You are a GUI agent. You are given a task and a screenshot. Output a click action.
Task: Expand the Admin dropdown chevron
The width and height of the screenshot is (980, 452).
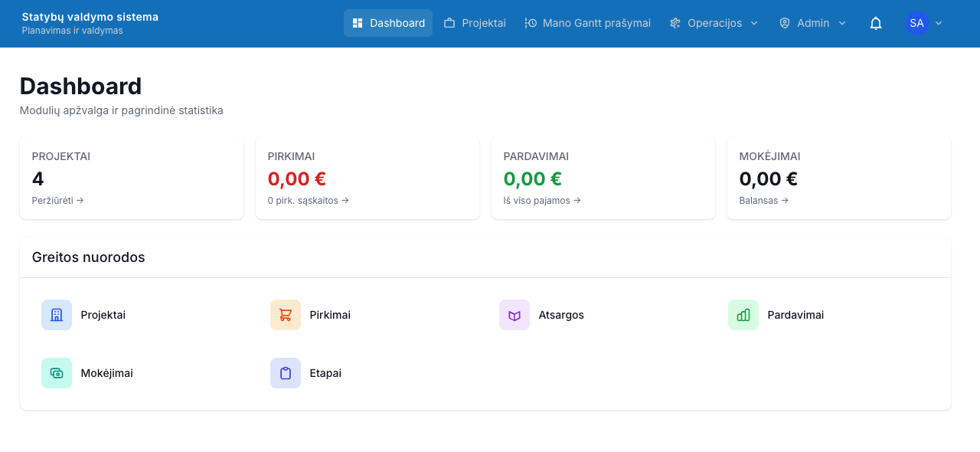tap(842, 23)
